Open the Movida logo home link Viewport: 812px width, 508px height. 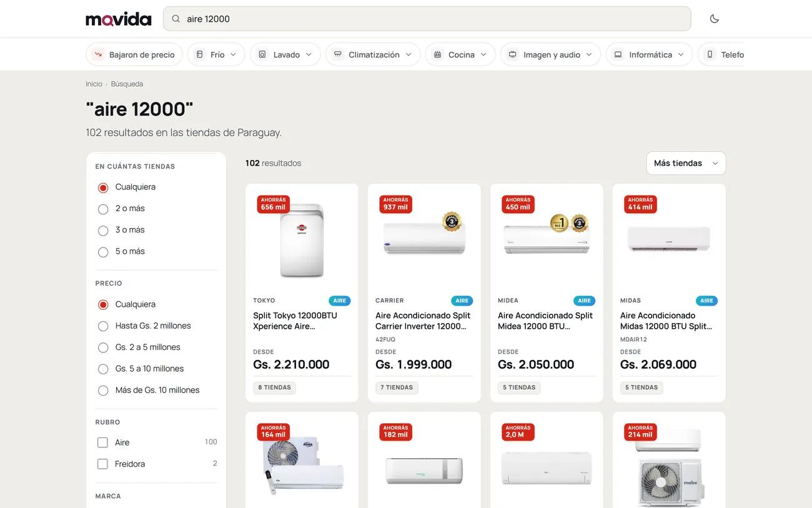[x=119, y=19]
